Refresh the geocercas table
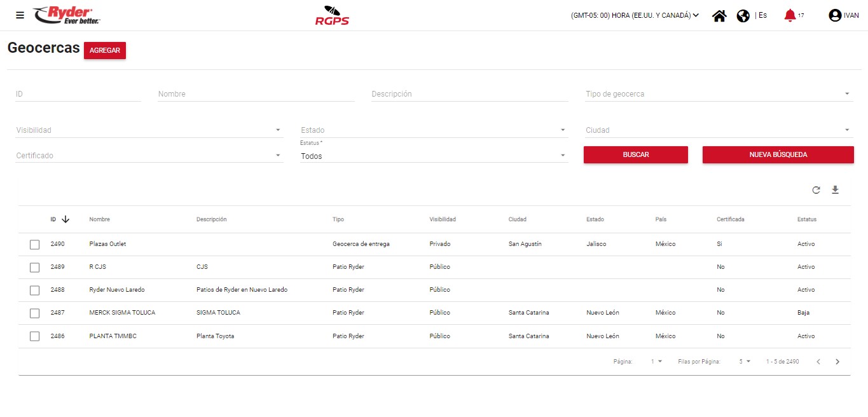Viewport: 868px width, 417px height. click(x=816, y=190)
